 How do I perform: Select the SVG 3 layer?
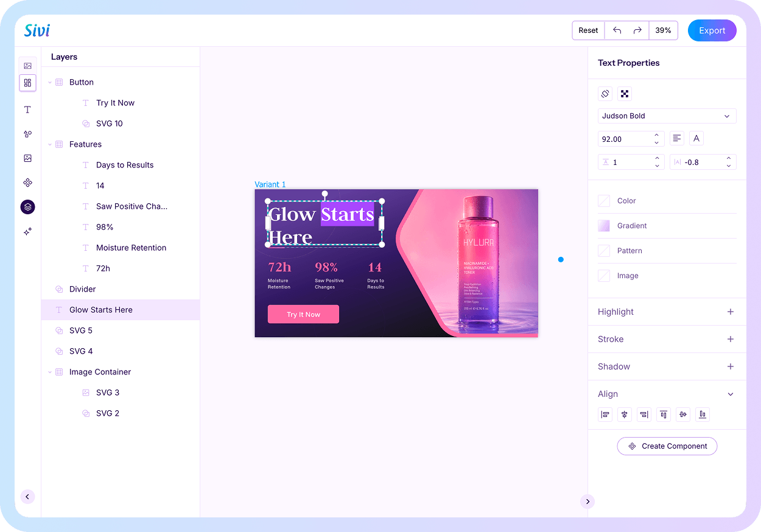121,393
